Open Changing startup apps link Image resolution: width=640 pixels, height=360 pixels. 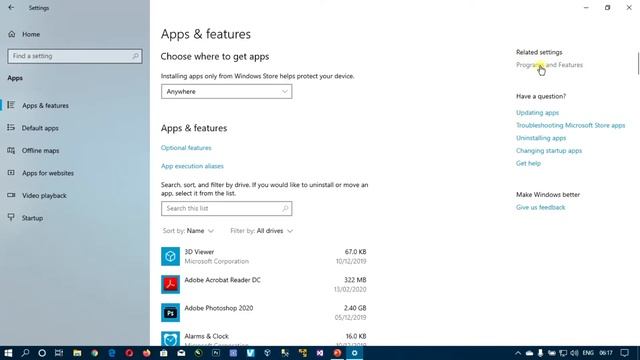[x=549, y=151]
